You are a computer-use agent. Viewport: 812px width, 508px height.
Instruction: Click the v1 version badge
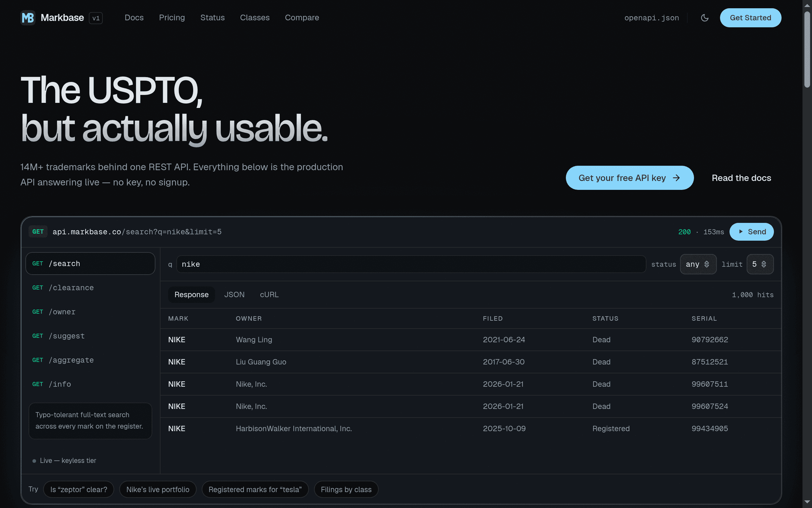click(95, 18)
